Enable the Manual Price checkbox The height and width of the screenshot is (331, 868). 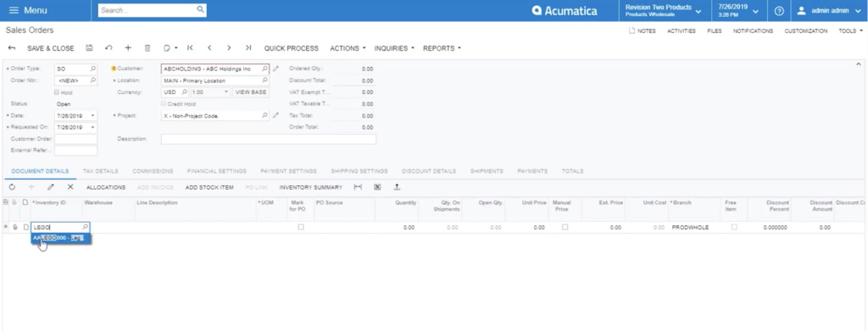[x=565, y=227]
